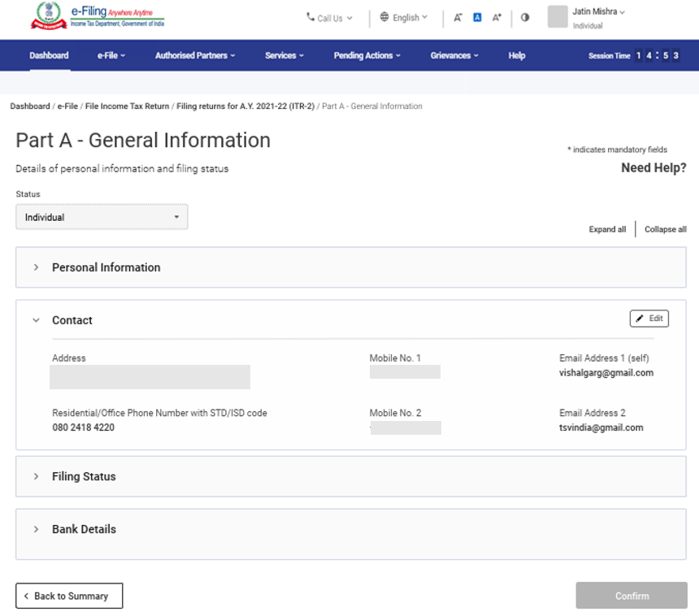The width and height of the screenshot is (699, 616).
Task: Click the e-Filing portal logo
Action: pos(97,16)
